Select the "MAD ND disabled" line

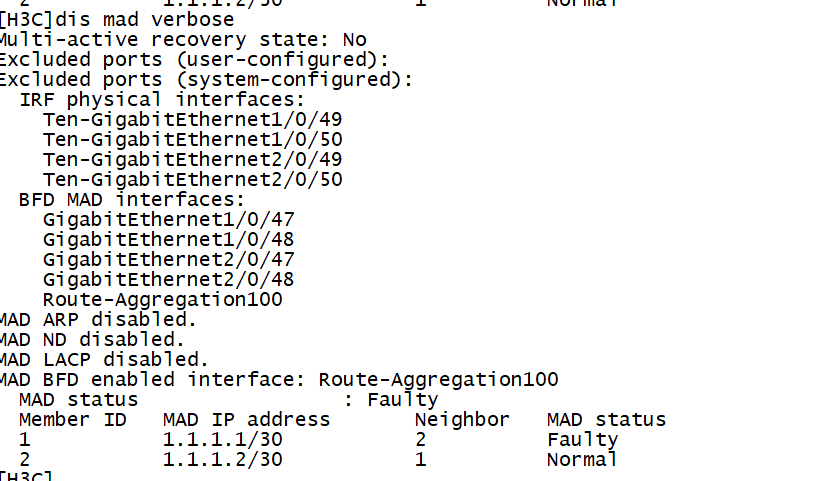[92, 340]
